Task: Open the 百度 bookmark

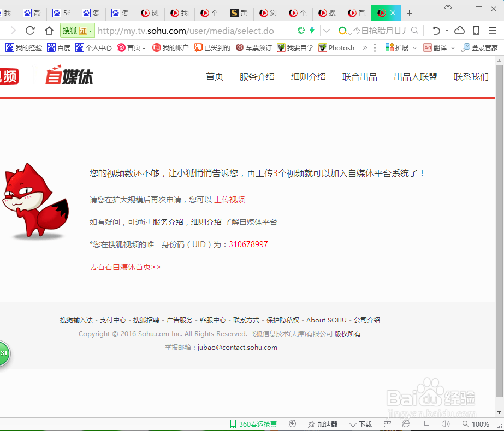Action: pyautogui.click(x=58, y=48)
